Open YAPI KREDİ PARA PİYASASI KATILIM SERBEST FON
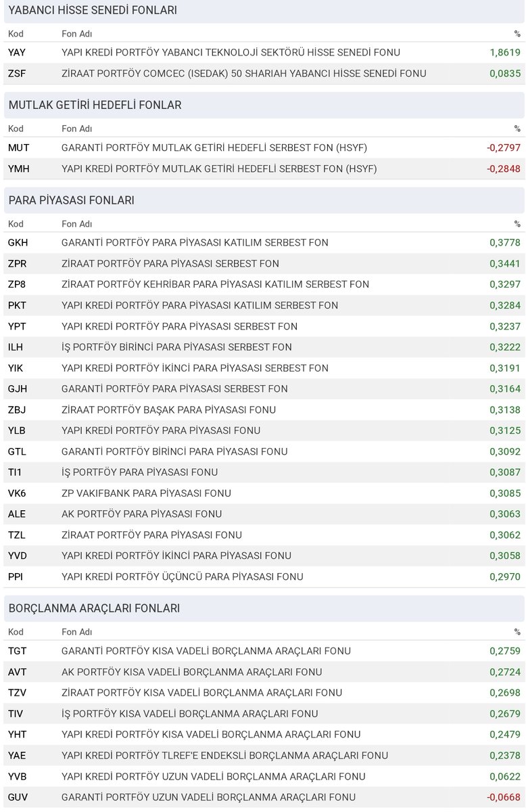Viewport: 526px width, 812px height. click(200, 305)
